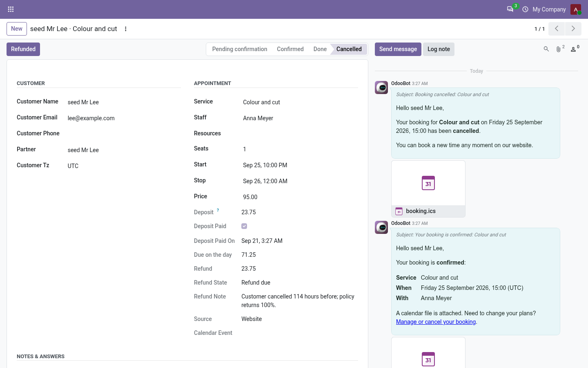The height and width of the screenshot is (368, 588).
Task: Open the Partner field dropdown
Action: (x=124, y=150)
